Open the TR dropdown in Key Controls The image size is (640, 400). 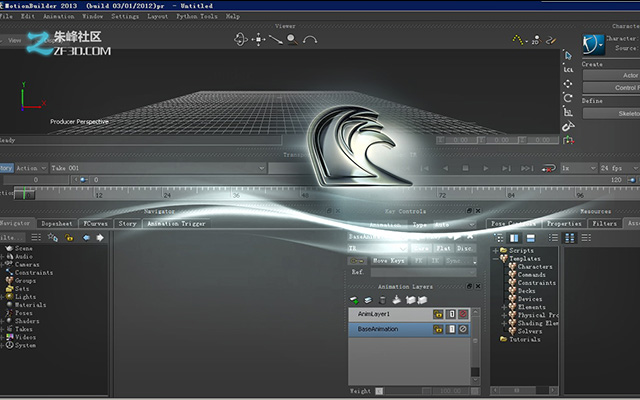coord(377,248)
